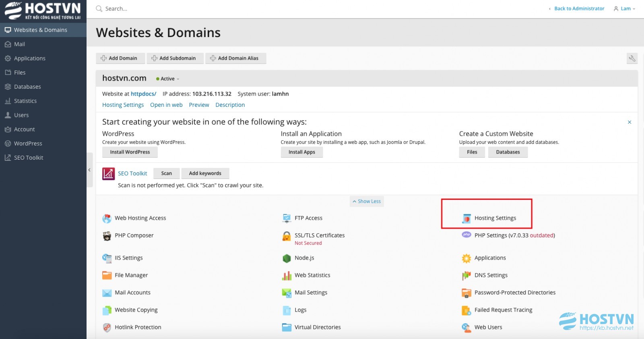Click the Failed Request Tracing icon
Viewport: 644px width, 339px height.
tap(466, 310)
